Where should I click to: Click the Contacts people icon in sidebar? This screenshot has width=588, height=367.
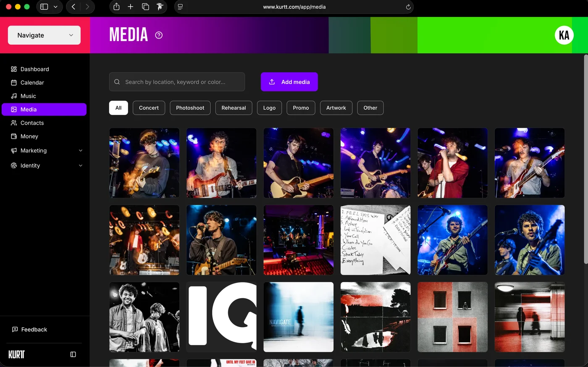coord(14,123)
